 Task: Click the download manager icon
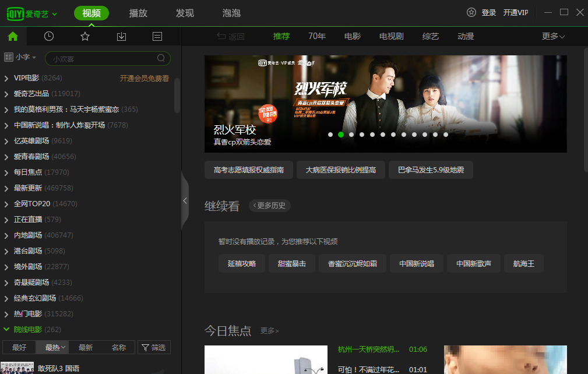point(121,36)
